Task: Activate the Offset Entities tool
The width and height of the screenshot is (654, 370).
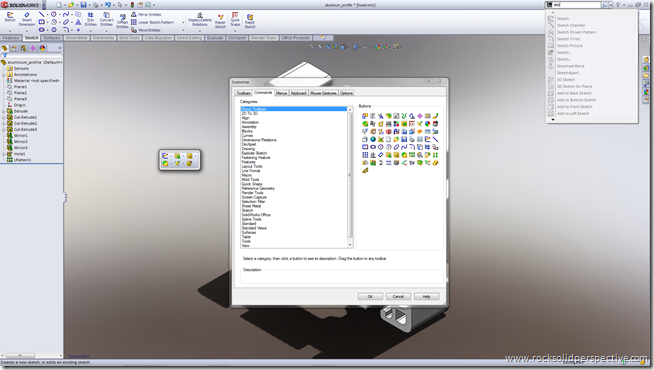Action: (x=122, y=22)
